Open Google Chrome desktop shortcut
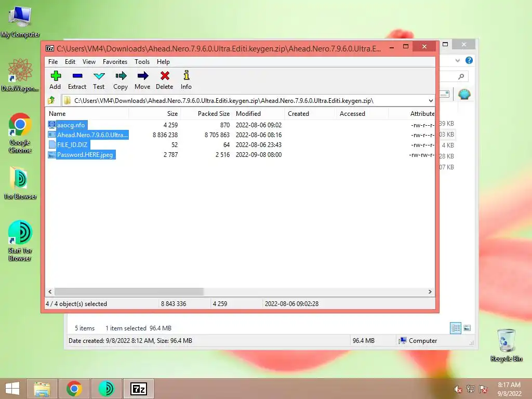532x399 pixels. click(x=20, y=133)
